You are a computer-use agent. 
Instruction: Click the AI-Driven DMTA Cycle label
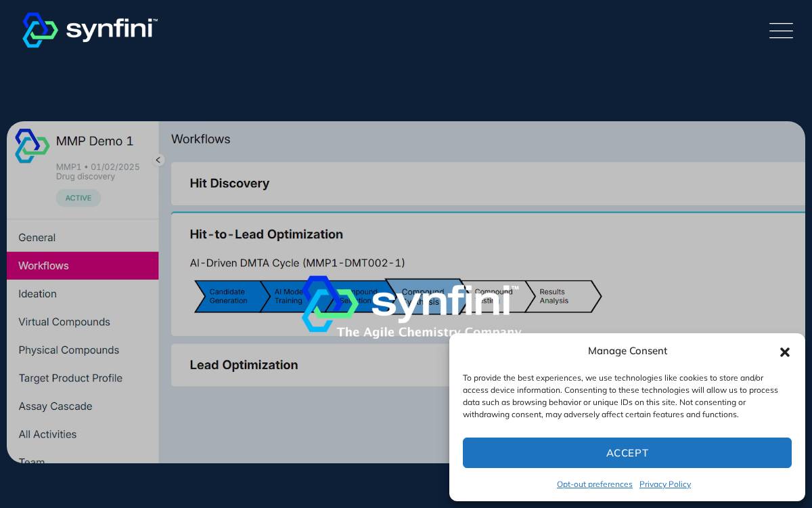297,263
